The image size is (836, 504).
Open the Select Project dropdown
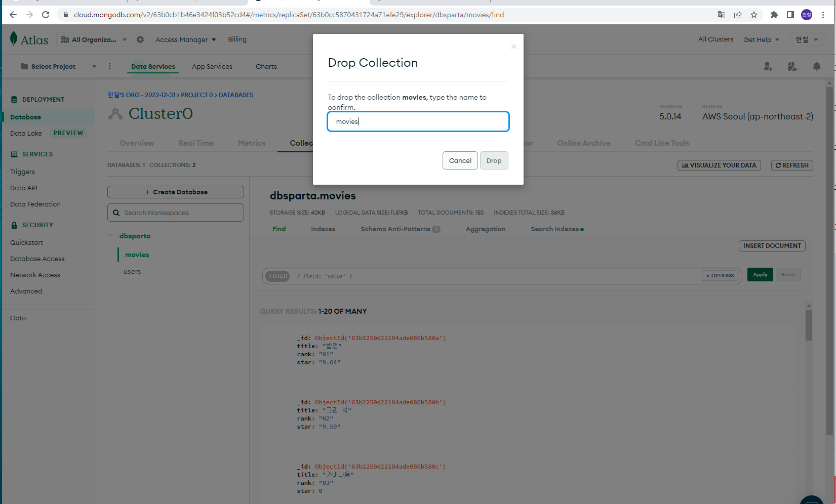click(x=58, y=66)
